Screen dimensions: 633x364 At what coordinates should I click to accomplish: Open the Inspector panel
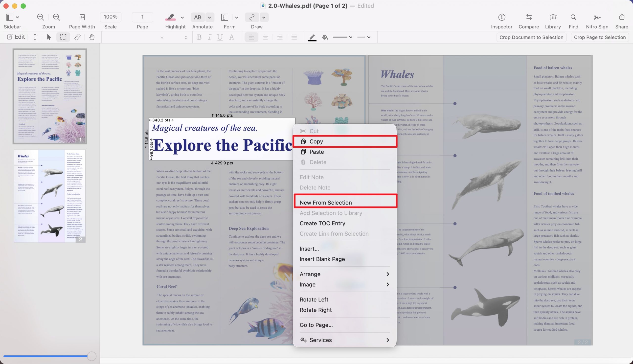coord(501,17)
